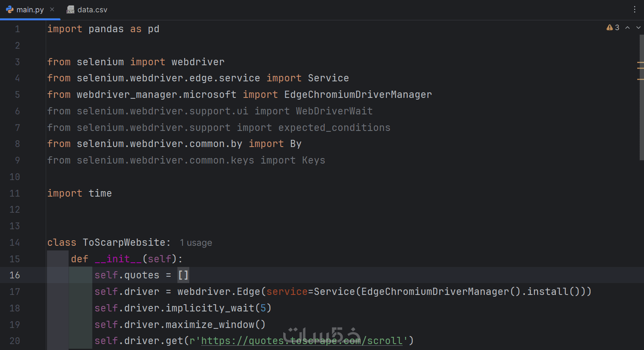Viewport: 644px width, 350px height.
Task: Jump to the previous highlighted problem arrow
Action: click(627, 28)
